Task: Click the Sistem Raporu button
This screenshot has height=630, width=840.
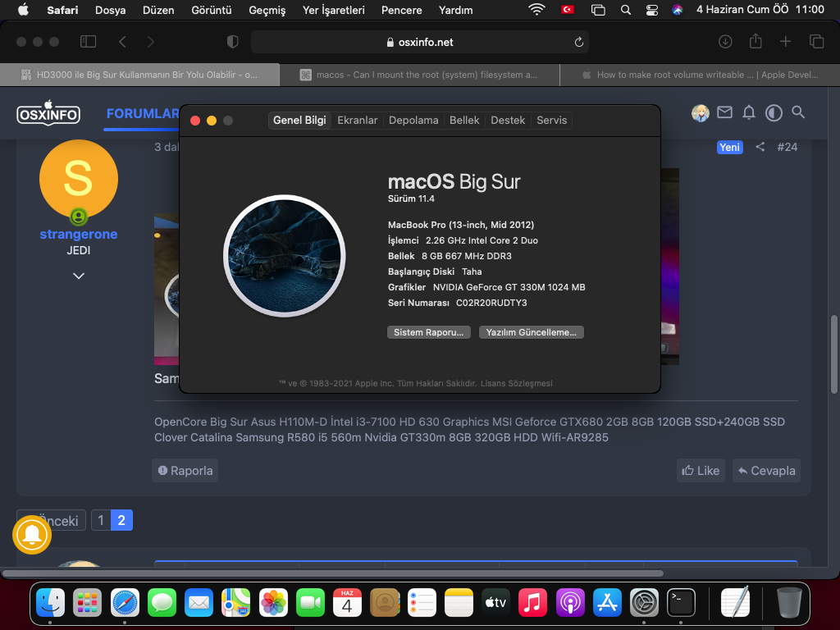Action: tap(429, 332)
